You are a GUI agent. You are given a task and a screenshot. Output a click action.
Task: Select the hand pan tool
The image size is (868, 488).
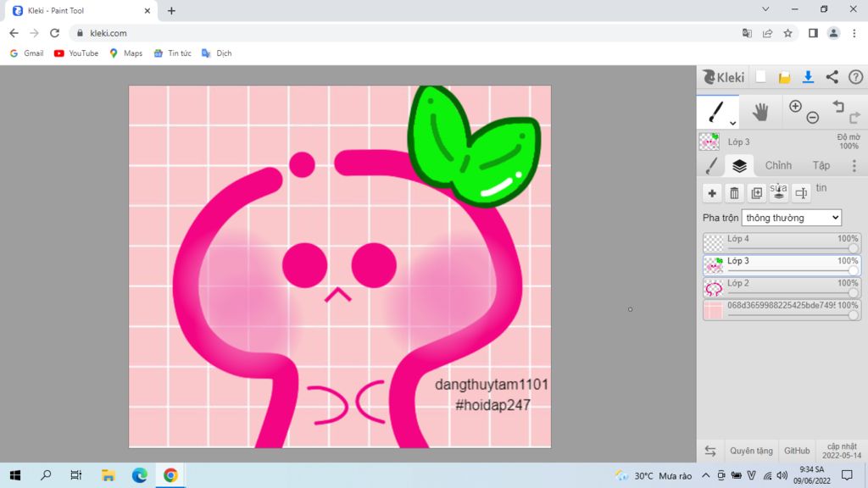760,113
